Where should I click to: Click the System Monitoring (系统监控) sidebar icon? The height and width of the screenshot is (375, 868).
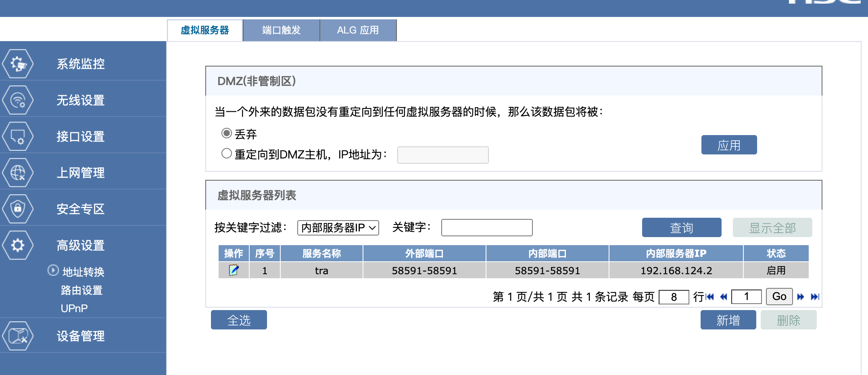click(18, 64)
